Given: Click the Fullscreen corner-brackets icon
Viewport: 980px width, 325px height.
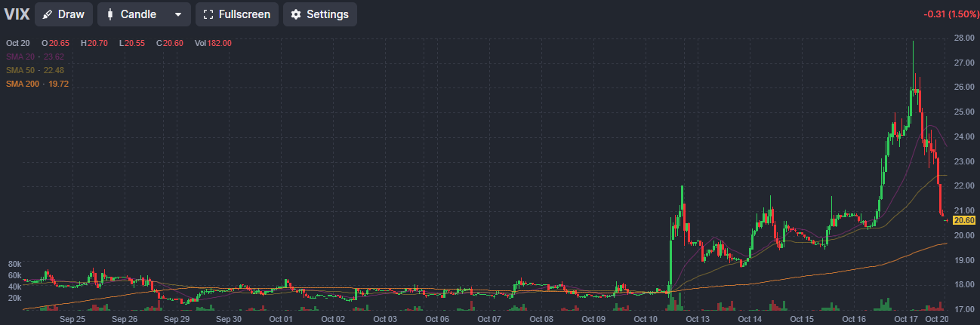Looking at the screenshot, I should [208, 14].
